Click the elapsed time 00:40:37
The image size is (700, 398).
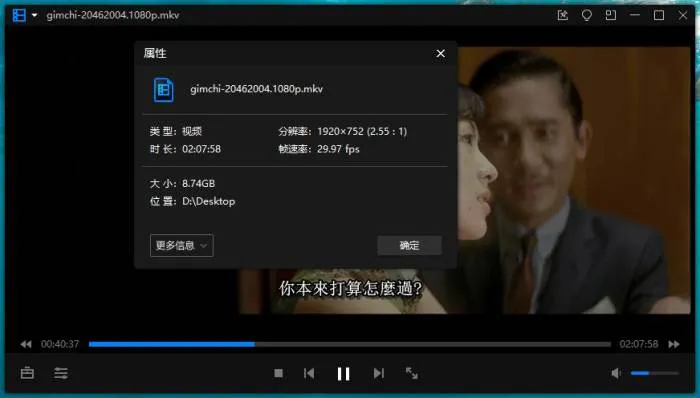60,344
